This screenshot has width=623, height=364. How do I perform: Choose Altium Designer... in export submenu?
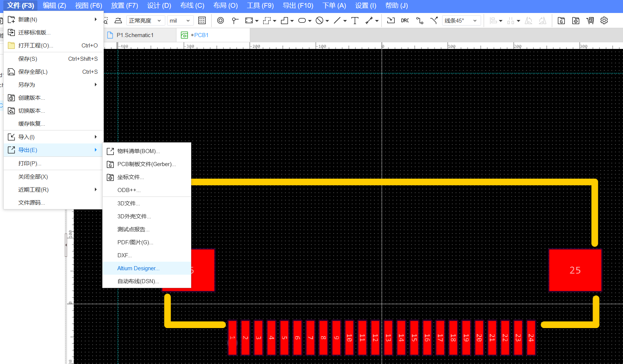[x=138, y=268]
